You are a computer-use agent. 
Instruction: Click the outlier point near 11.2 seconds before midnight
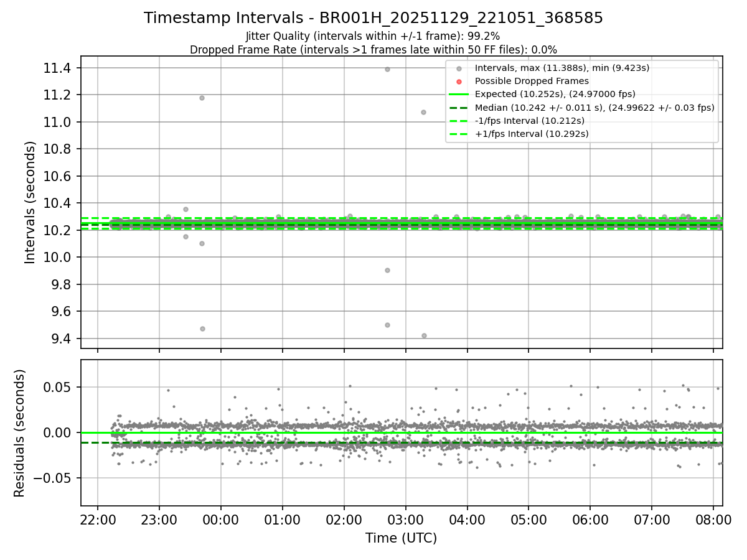tap(202, 98)
